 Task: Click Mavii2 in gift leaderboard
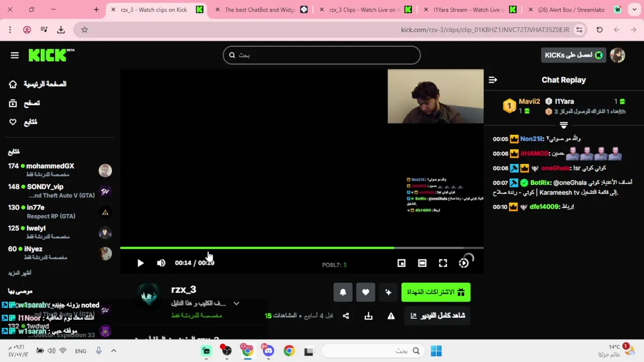[529, 101]
